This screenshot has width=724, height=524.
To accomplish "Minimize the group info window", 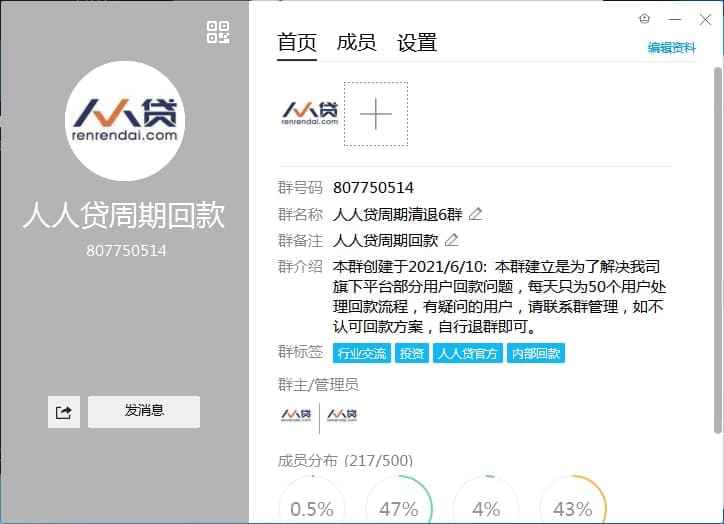I will click(675, 19).
